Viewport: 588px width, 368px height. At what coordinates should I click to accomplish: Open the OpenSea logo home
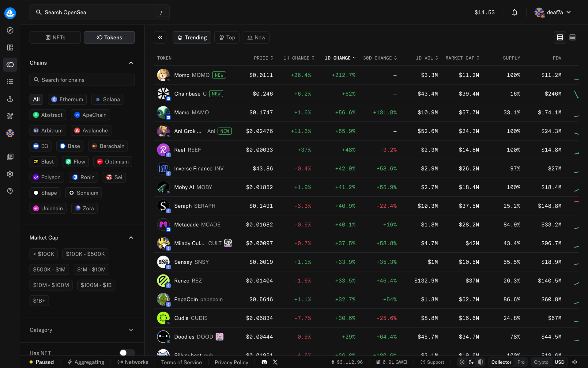click(x=10, y=13)
